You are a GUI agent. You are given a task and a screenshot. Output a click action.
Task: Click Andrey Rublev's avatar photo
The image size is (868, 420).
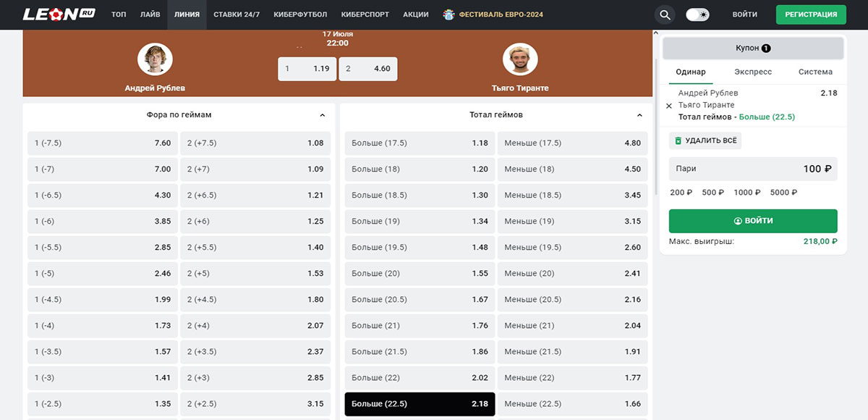155,60
